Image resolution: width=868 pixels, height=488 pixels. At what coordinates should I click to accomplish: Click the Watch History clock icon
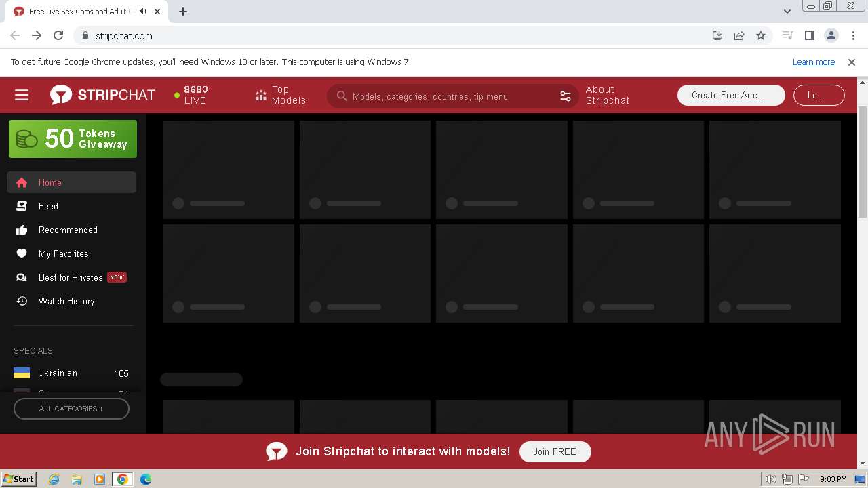22,301
